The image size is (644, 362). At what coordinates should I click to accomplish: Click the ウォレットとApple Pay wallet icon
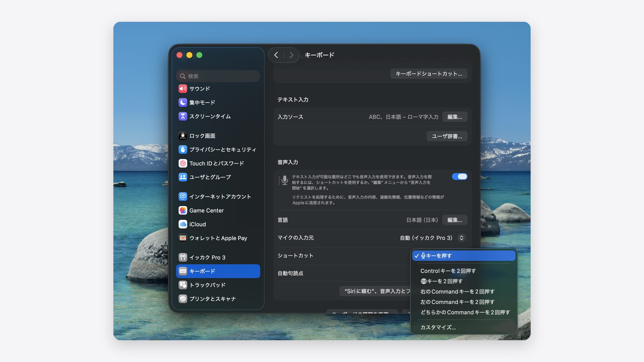(183, 238)
